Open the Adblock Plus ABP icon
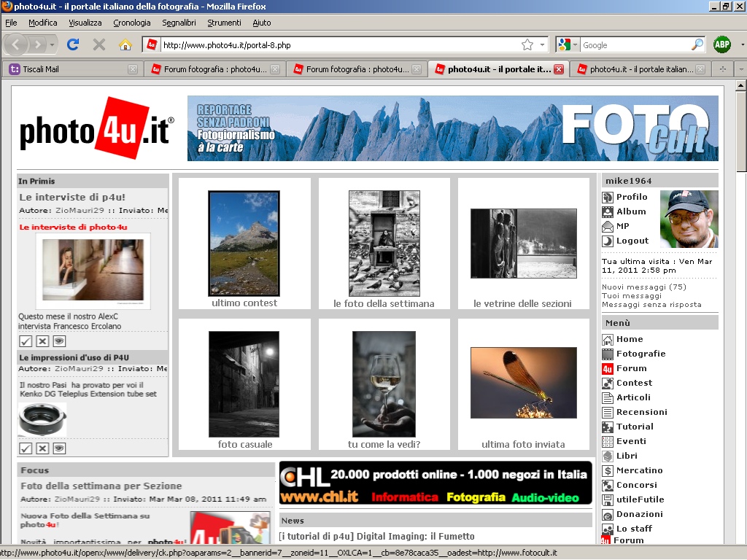The height and width of the screenshot is (560, 747). pyautogui.click(x=722, y=44)
